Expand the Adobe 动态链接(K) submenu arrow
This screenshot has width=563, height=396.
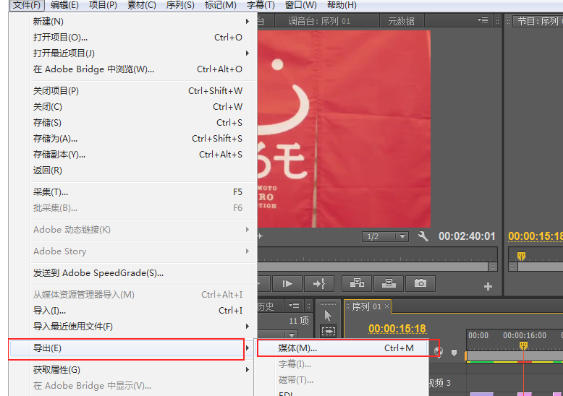pyautogui.click(x=247, y=229)
